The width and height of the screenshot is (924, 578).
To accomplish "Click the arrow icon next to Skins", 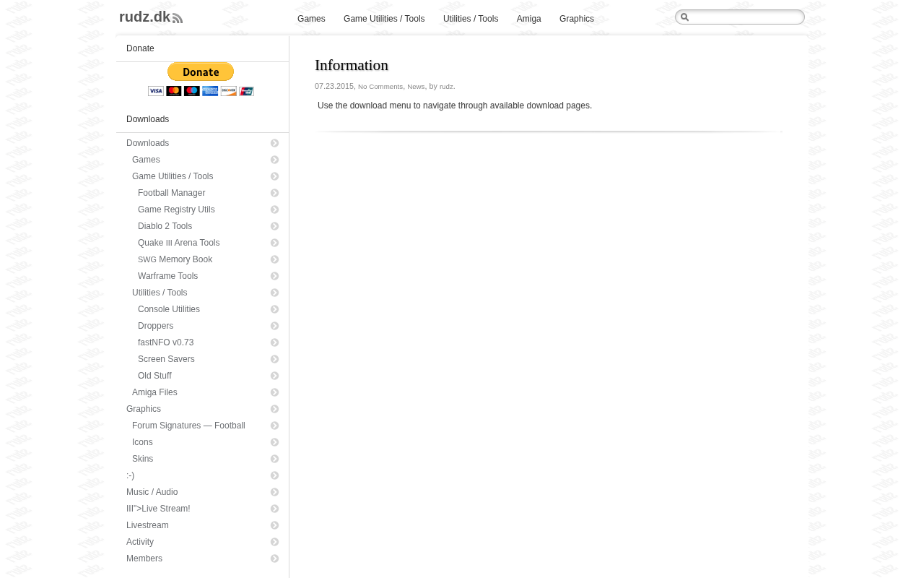I will tap(275, 459).
